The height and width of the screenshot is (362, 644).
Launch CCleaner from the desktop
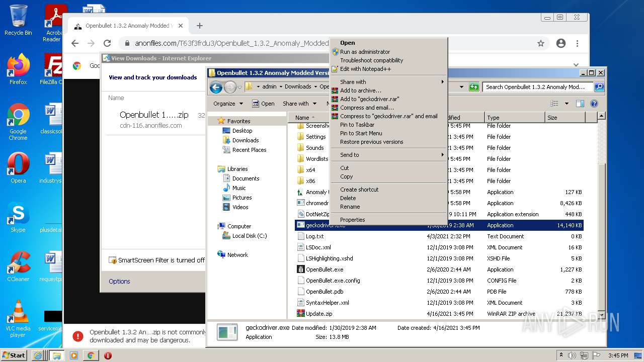(18, 266)
